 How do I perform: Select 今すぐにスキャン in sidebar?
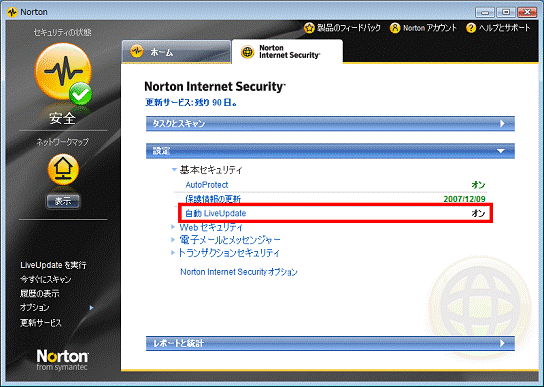(x=45, y=279)
